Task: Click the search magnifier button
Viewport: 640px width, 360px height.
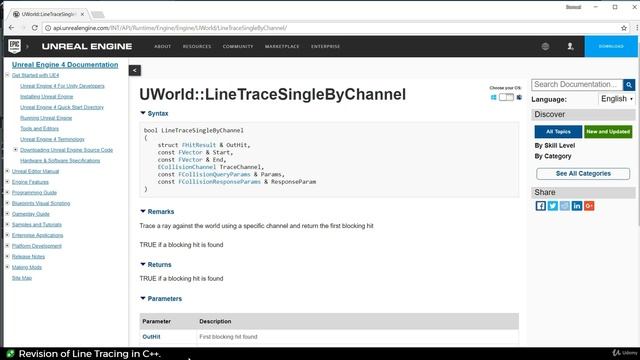Action: [x=629, y=84]
